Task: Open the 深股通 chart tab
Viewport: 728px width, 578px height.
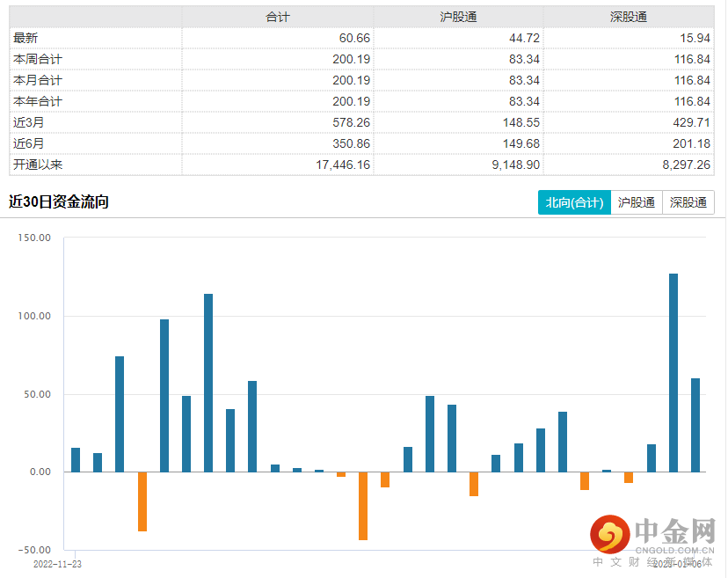Action: (x=688, y=202)
